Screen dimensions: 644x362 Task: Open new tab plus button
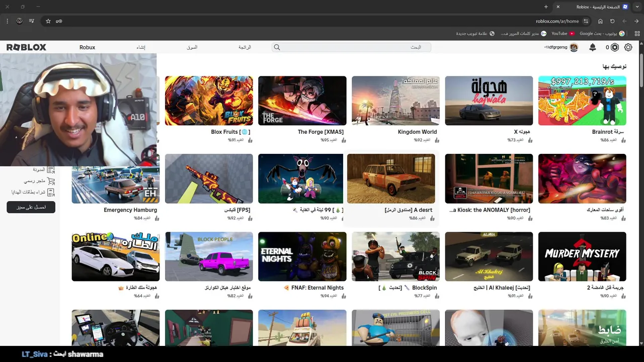(x=546, y=7)
